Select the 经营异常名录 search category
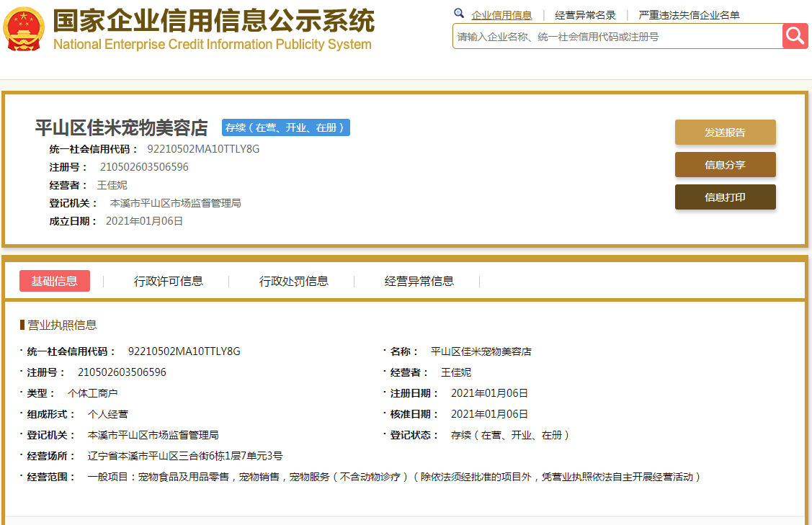 [x=585, y=15]
